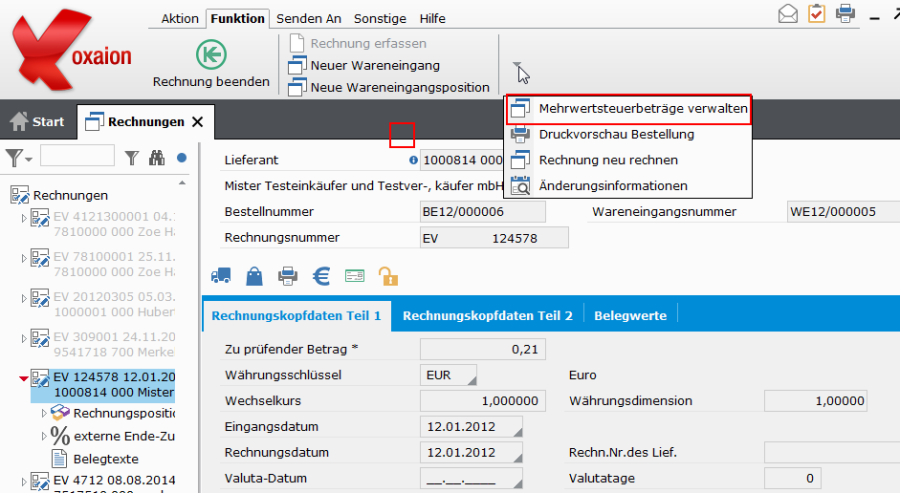Open Währungsschlüssel EUR dropdown

[471, 380]
